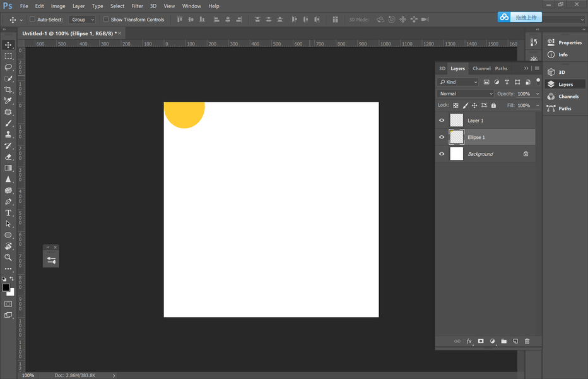588x379 pixels.
Task: Select the Pen tool
Action: (8, 202)
